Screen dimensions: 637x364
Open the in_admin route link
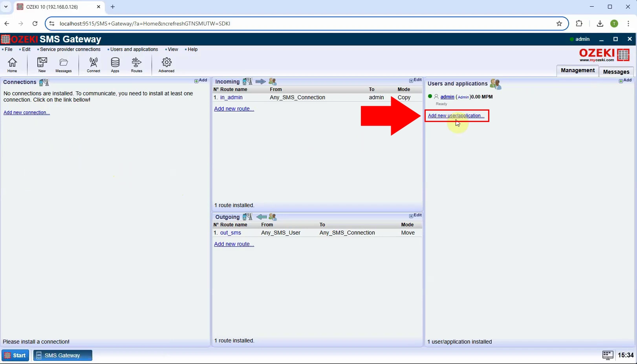pyautogui.click(x=231, y=97)
